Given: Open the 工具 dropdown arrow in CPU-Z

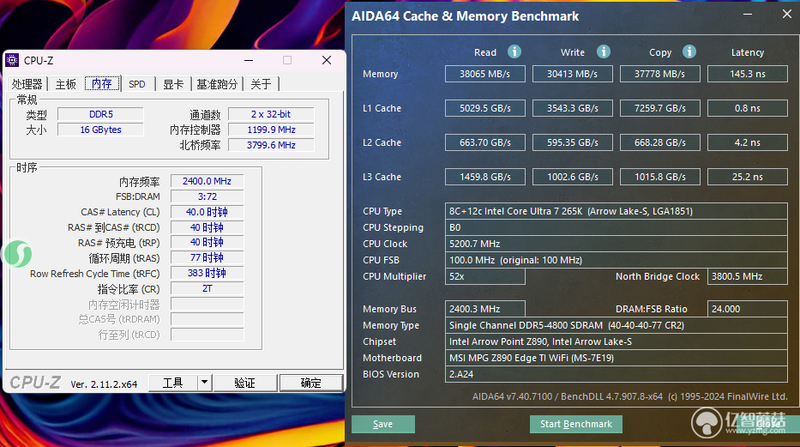Looking at the screenshot, I should pyautogui.click(x=204, y=382).
